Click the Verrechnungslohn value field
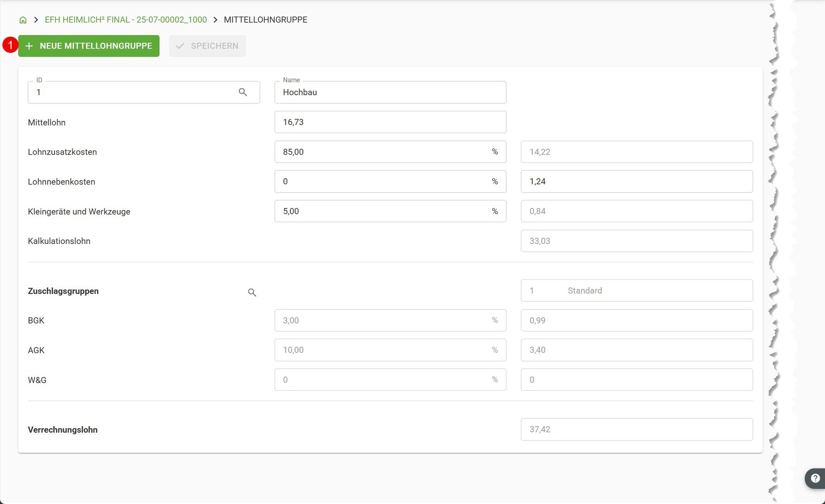Image resolution: width=825 pixels, height=504 pixels. coord(637,429)
